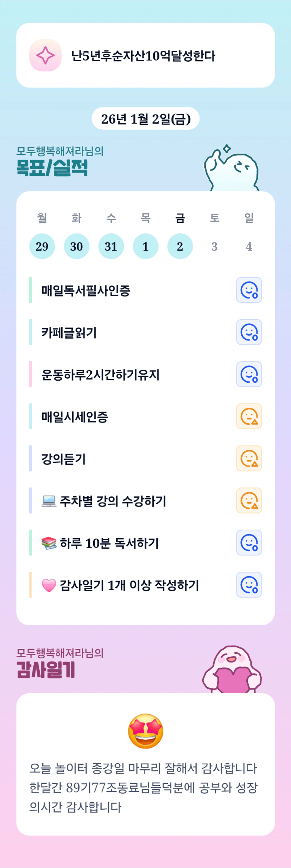This screenshot has height=868, width=291.
Task: Choose Saturday the 3rd in the calendar
Action: [214, 246]
